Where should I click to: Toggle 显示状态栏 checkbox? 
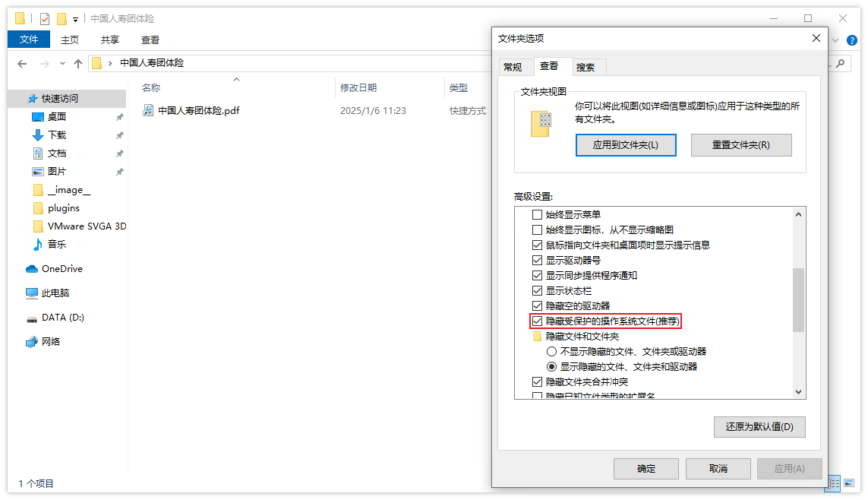(538, 291)
